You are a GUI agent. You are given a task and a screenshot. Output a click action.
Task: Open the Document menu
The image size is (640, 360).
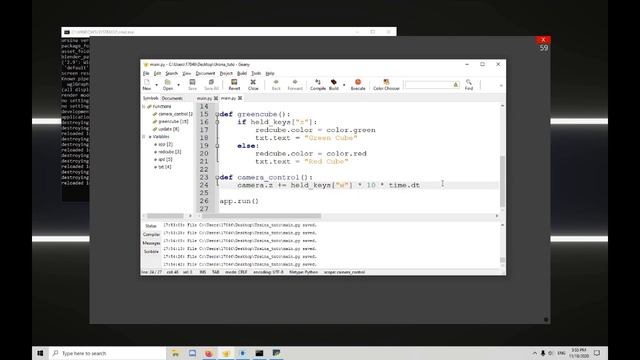point(205,73)
